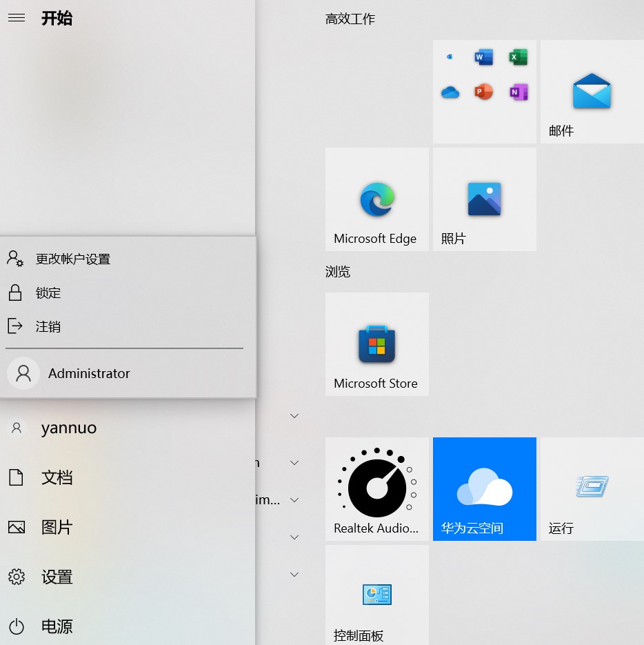Open 电源 power options

click(x=128, y=626)
